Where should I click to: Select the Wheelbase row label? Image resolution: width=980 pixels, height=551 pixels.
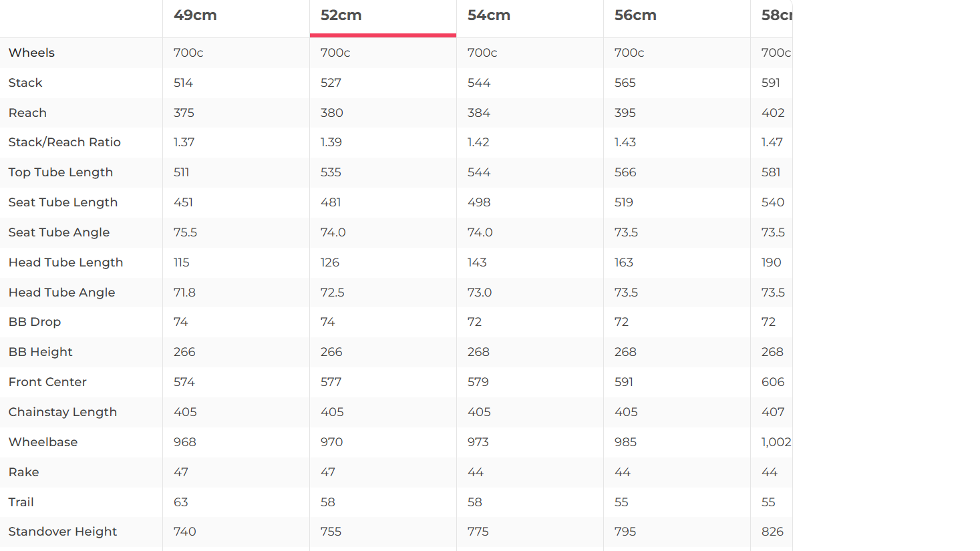43,442
